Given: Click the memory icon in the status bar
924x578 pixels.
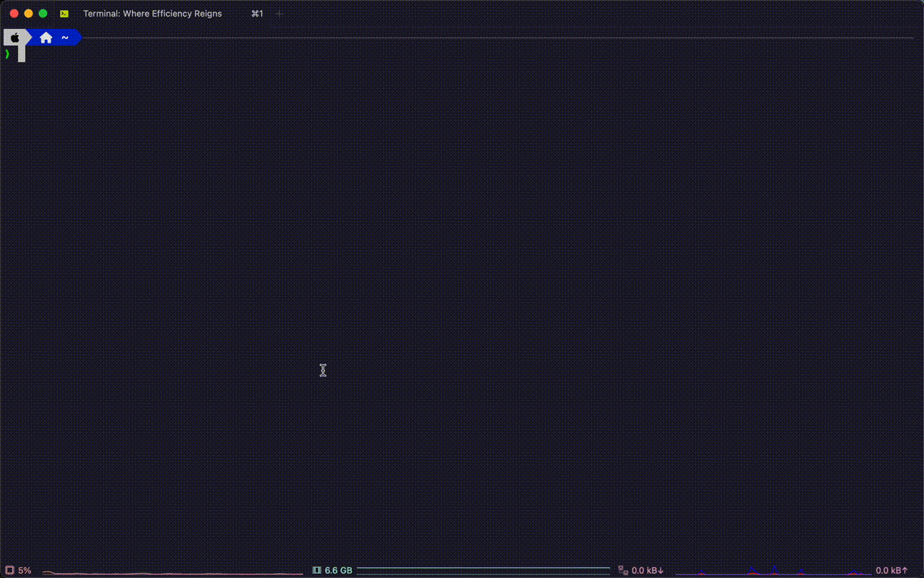Looking at the screenshot, I should (x=317, y=571).
